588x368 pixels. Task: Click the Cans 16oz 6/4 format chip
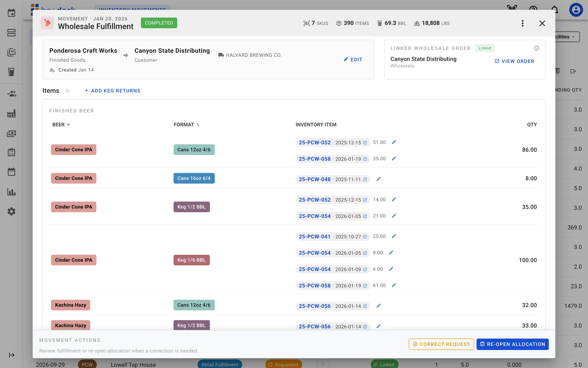194,178
